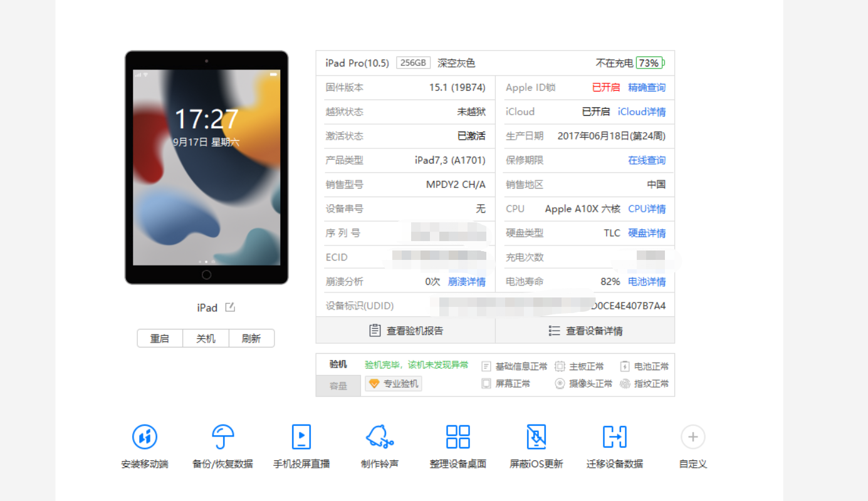Open the 电池详情 link

647,282
